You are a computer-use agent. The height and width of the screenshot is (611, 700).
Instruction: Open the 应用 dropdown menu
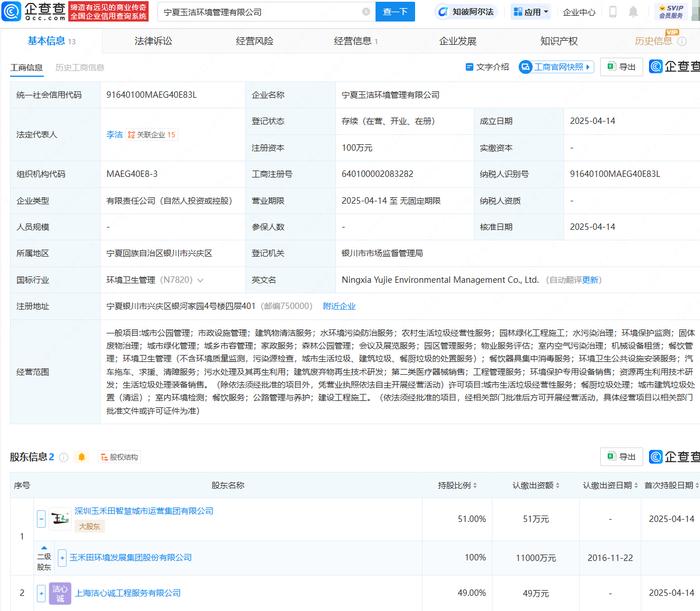[531, 12]
